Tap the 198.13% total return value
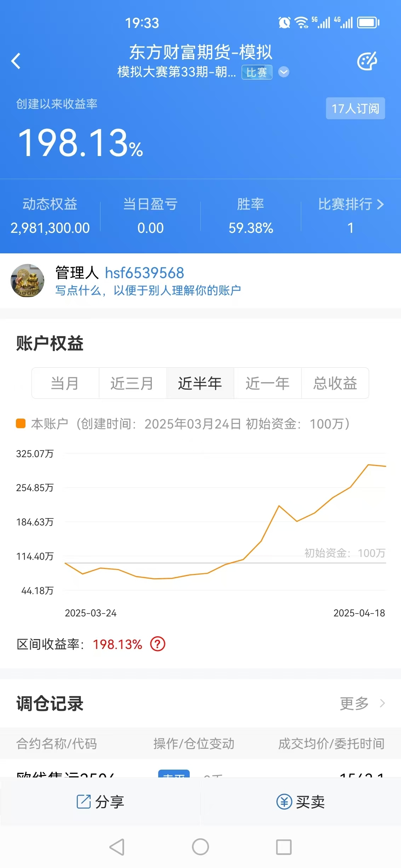 click(x=80, y=143)
